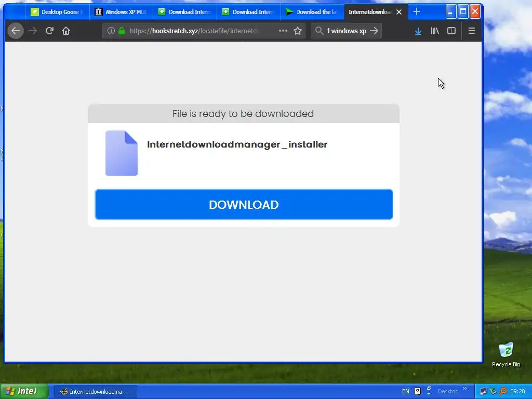Bookmark this page with the star
The image size is (532, 399).
point(298,31)
